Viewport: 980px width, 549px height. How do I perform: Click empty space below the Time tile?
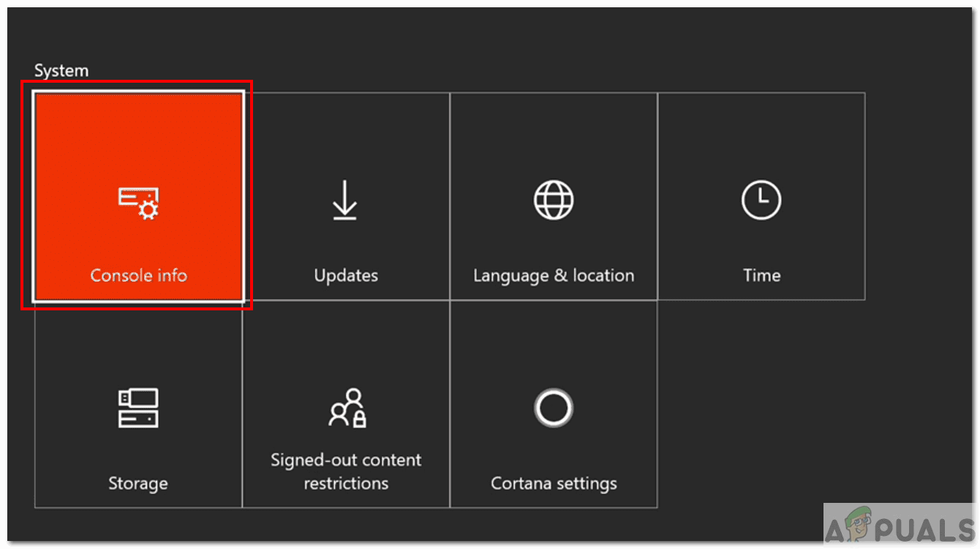click(x=761, y=403)
